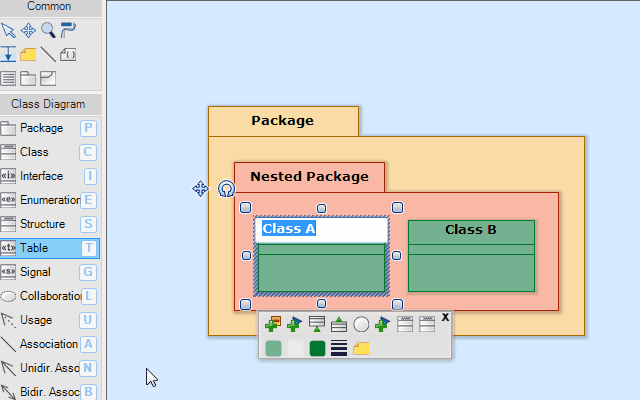
Task: Select the Association relationship tool
Action: (x=49, y=344)
